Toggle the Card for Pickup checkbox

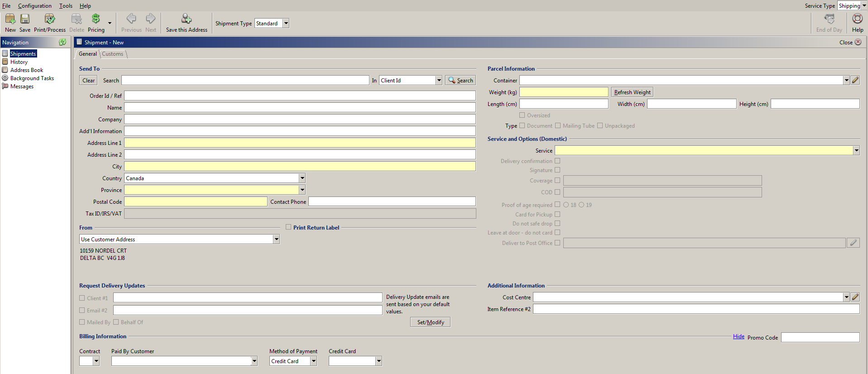(x=557, y=214)
